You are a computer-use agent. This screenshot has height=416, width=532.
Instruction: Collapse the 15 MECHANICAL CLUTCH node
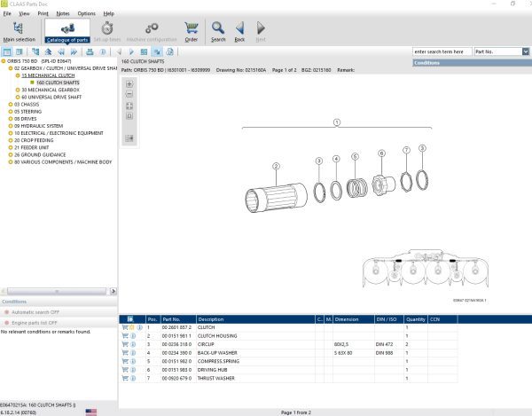(17, 75)
